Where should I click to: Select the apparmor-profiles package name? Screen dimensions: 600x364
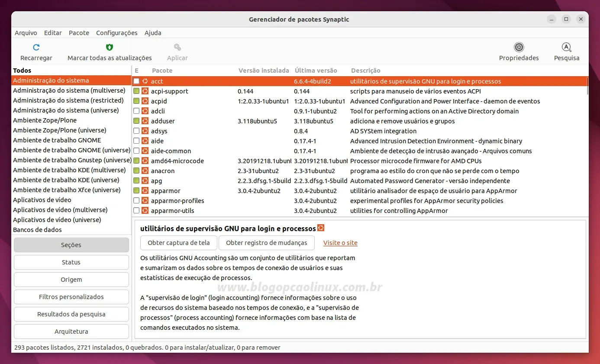tap(177, 201)
